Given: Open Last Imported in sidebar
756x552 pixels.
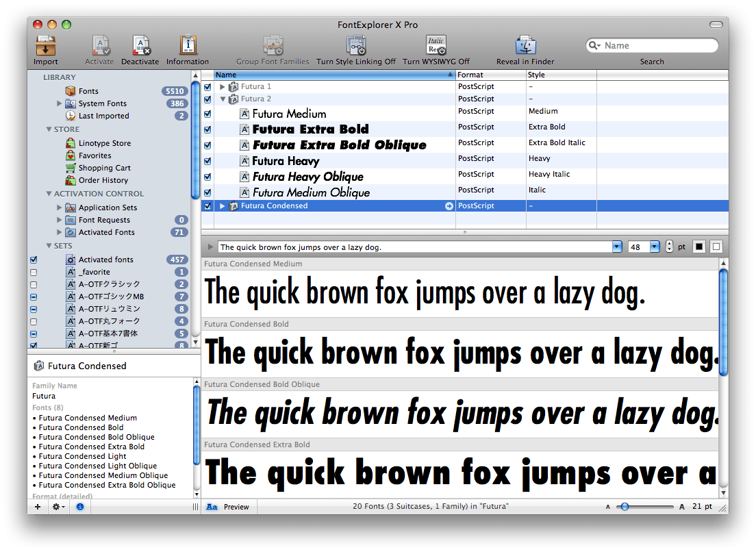Looking at the screenshot, I should pos(103,116).
